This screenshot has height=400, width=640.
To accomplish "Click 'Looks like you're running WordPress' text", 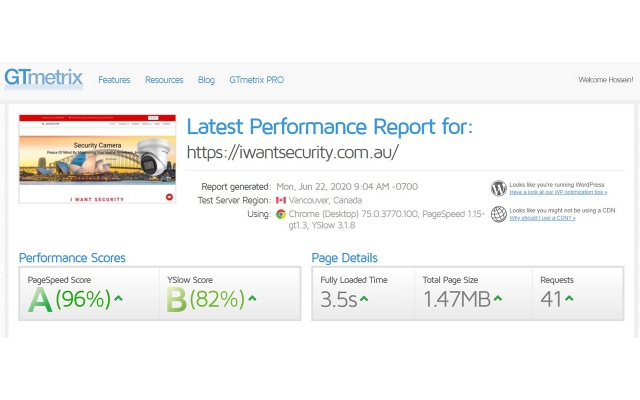I will 557,184.
